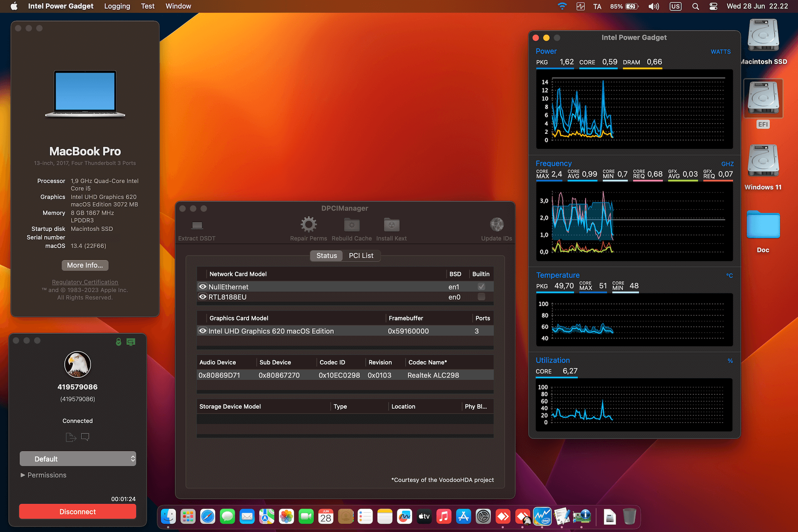Open Control Center in menu bar

713,6
